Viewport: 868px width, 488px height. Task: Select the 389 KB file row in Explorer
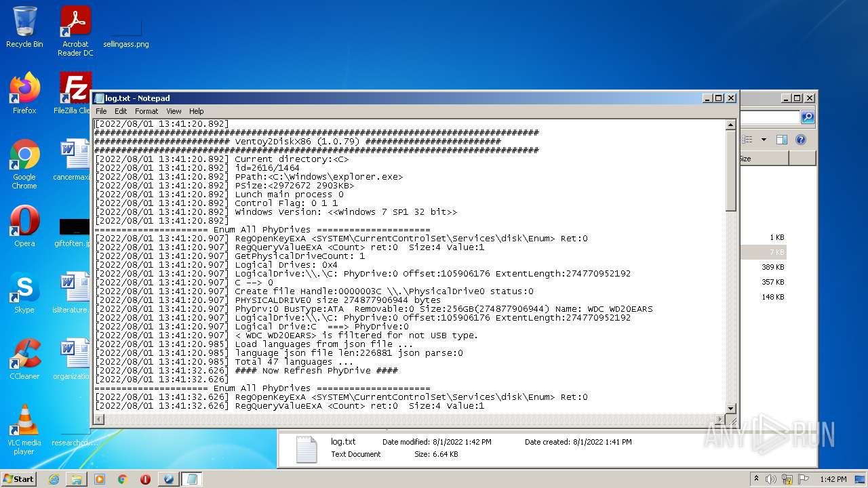point(764,267)
